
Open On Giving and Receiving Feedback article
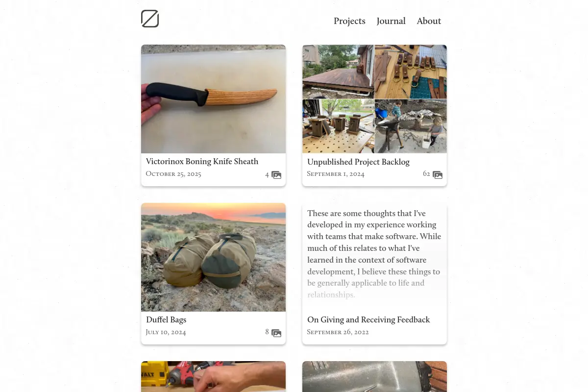tap(368, 319)
